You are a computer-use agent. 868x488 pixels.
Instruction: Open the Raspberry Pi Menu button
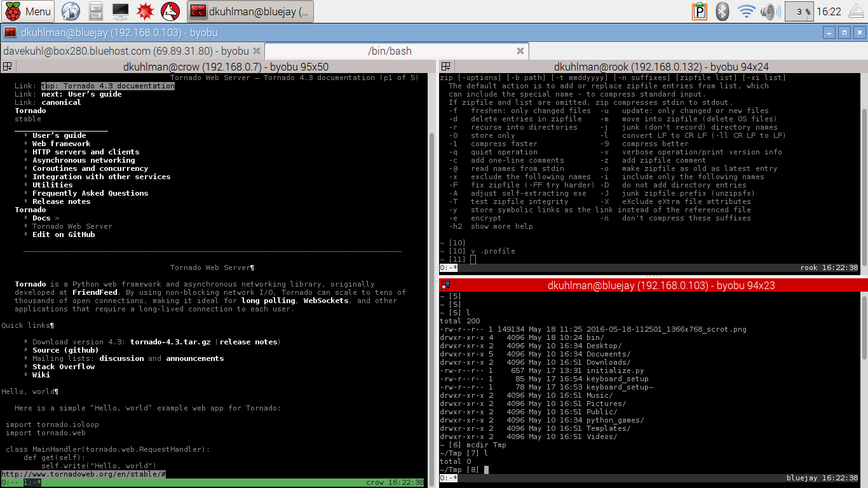click(28, 11)
